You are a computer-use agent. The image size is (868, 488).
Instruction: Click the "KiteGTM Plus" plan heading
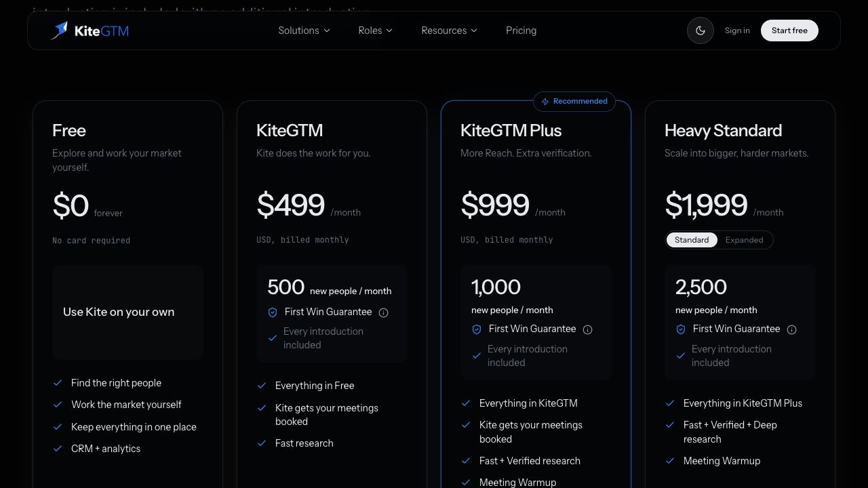511,130
